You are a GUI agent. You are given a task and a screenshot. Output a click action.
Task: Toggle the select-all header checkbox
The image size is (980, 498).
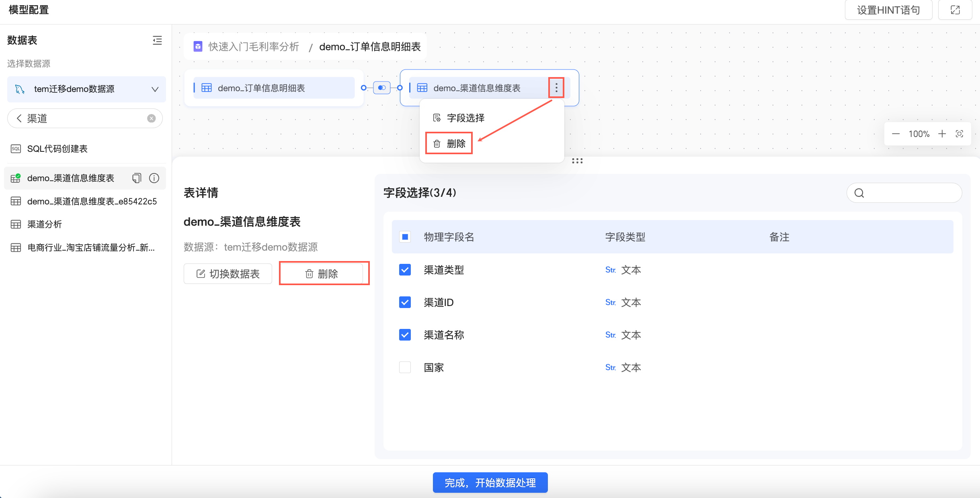pos(405,237)
